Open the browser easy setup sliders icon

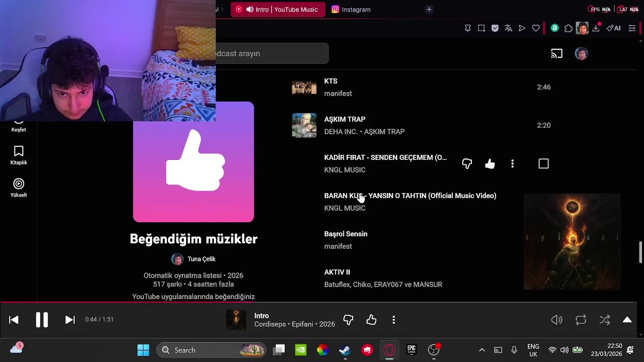[632, 28]
